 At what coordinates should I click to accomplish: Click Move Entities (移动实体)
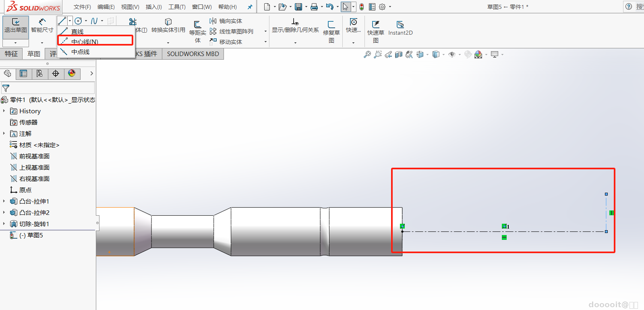[226, 42]
